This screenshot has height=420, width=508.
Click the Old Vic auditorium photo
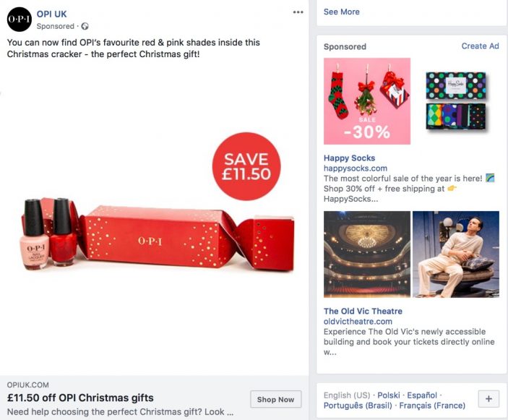(x=367, y=254)
